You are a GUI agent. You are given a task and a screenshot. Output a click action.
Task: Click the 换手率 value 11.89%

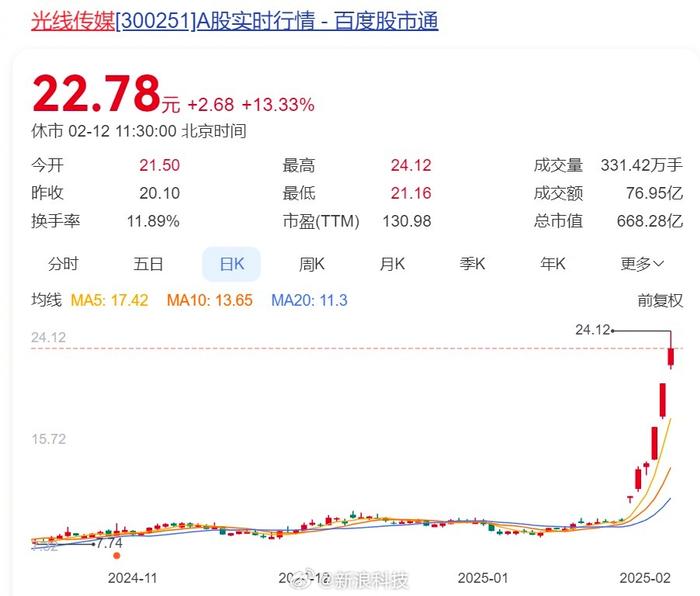(153, 221)
